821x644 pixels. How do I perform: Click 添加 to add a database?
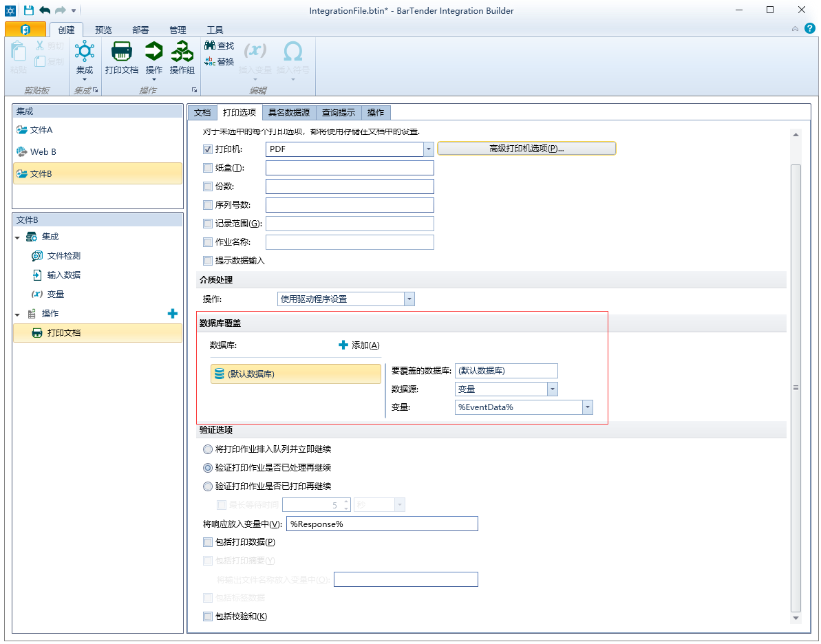[x=359, y=345]
